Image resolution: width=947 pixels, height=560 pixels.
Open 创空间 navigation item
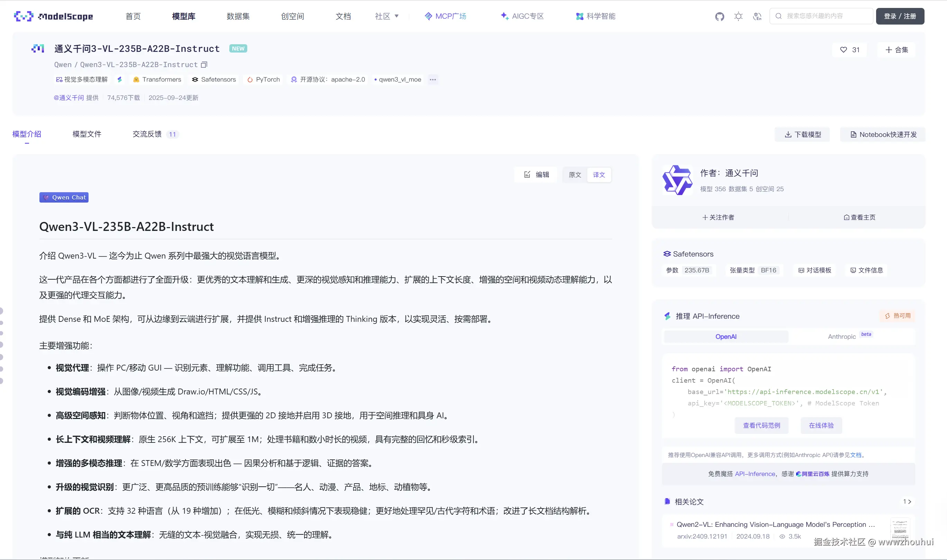click(292, 16)
